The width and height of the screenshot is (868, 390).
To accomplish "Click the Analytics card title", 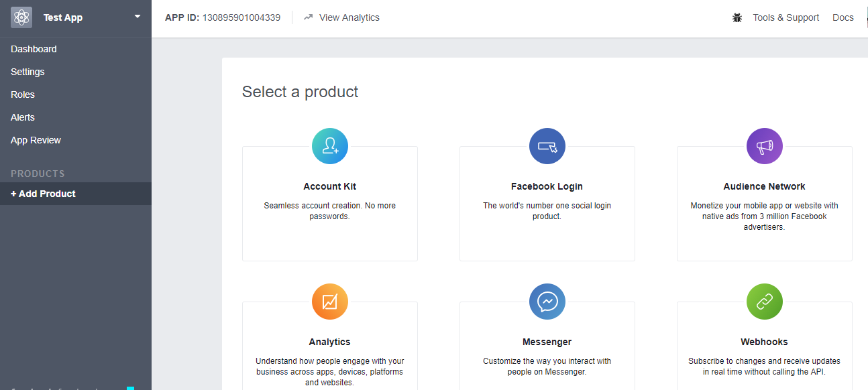I will pos(330,342).
